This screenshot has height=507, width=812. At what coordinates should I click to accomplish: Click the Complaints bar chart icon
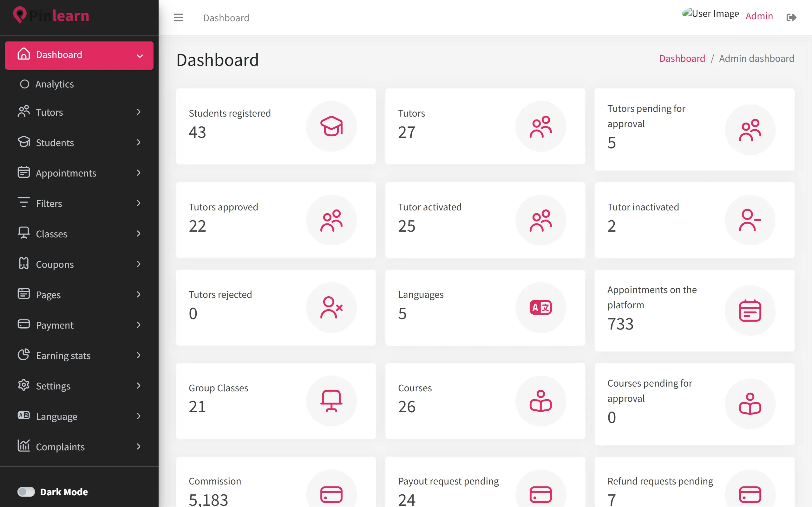point(23,446)
